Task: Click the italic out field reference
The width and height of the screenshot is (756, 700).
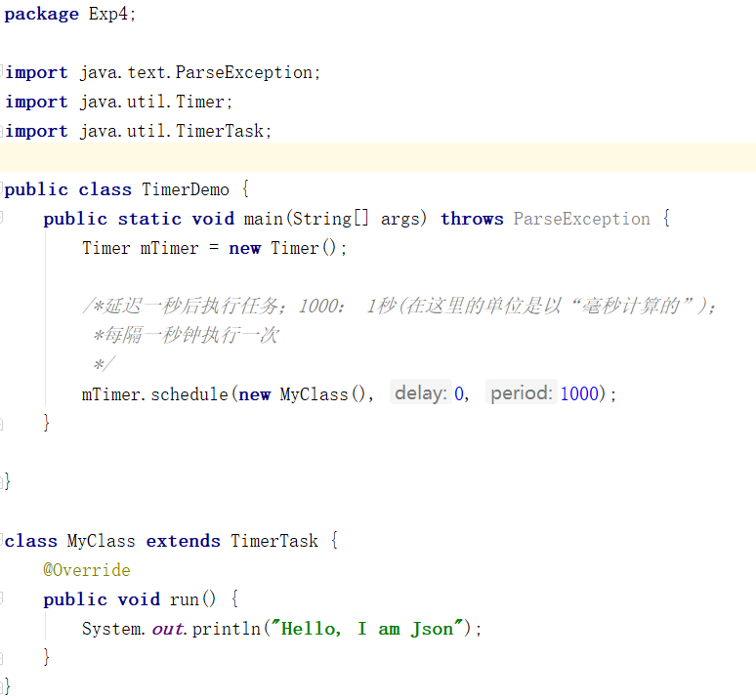Action: (x=168, y=629)
